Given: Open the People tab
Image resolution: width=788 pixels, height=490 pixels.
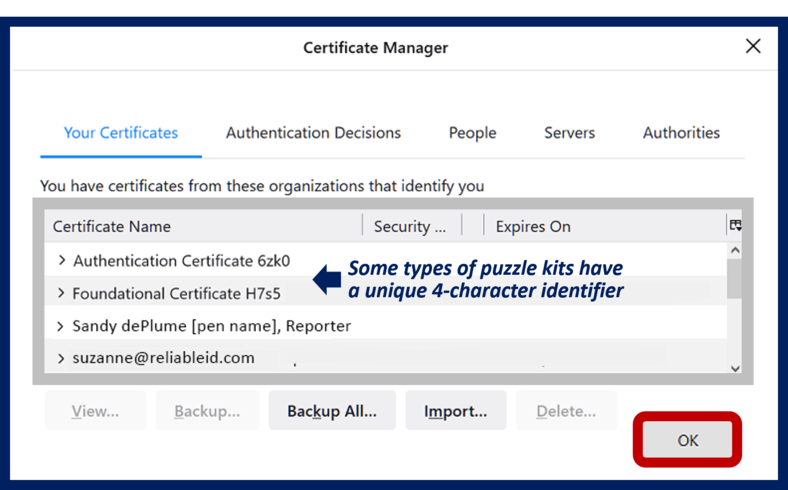Looking at the screenshot, I should (472, 133).
